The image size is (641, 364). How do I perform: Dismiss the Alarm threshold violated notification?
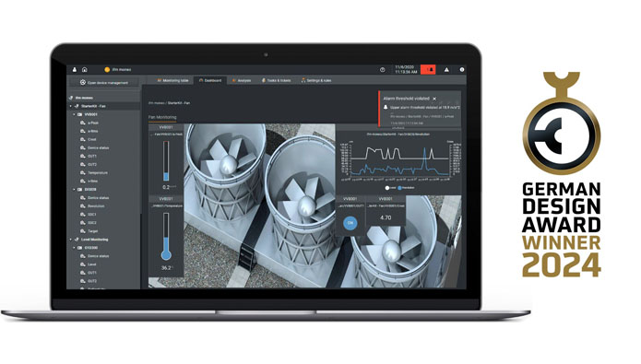click(434, 99)
